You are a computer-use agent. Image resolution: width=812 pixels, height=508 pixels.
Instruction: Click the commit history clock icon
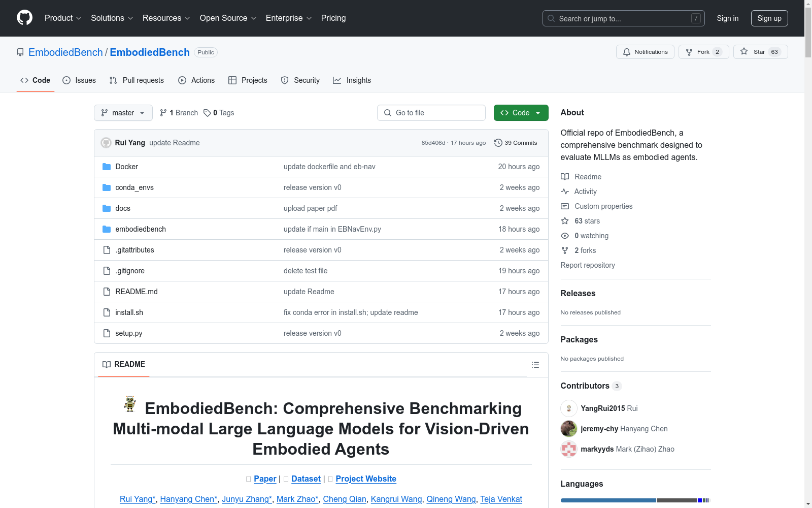click(498, 143)
